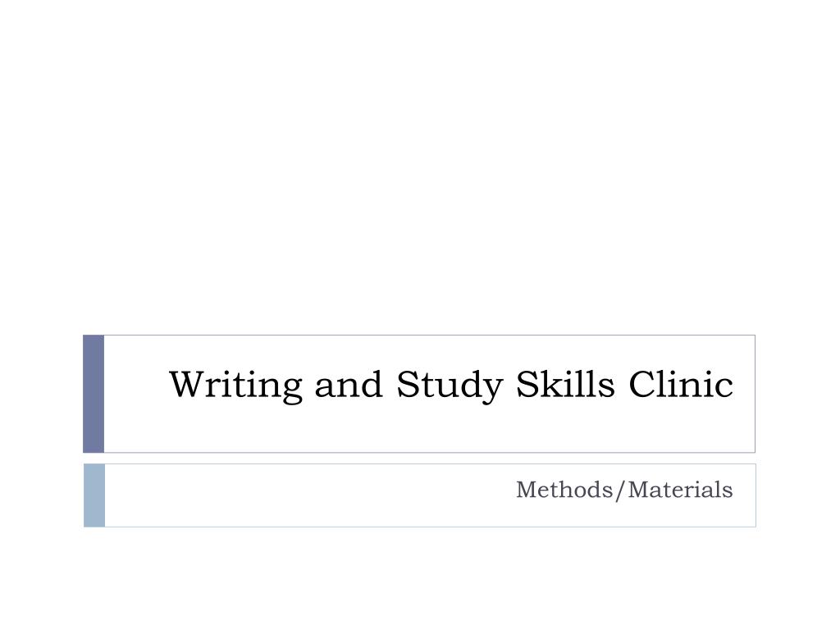Click the letter "W" starting the title
Viewport: 840px width, 630px height.
click(187, 384)
